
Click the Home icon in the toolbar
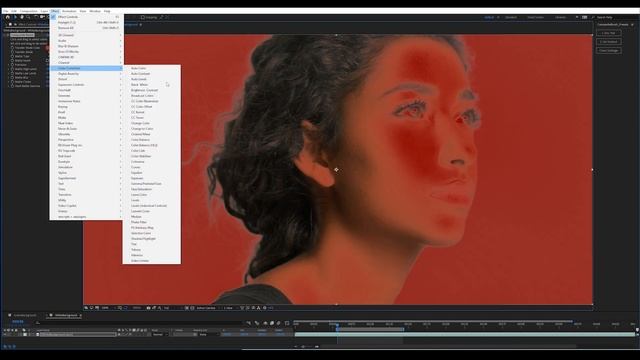tap(7, 17)
